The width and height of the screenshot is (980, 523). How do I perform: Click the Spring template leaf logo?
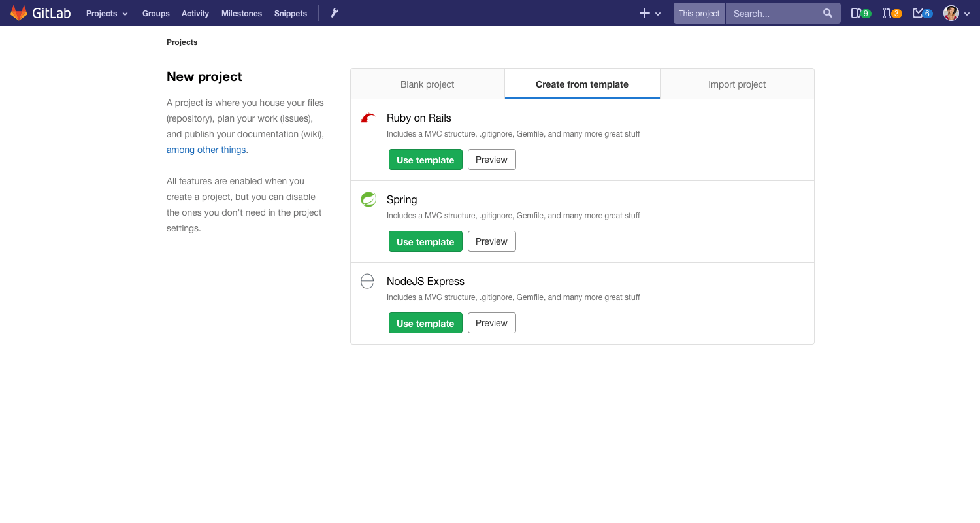click(x=367, y=199)
